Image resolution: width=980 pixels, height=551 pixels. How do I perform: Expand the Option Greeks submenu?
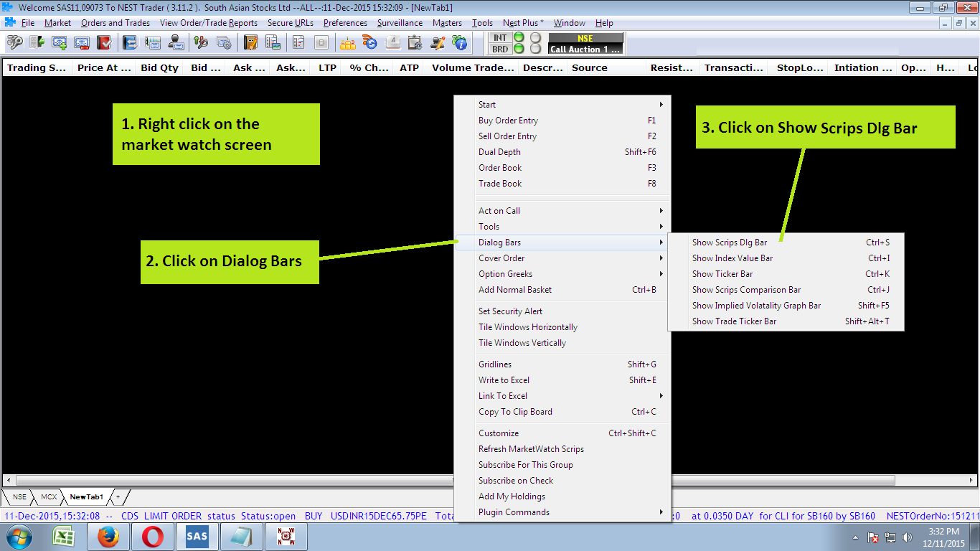point(563,274)
